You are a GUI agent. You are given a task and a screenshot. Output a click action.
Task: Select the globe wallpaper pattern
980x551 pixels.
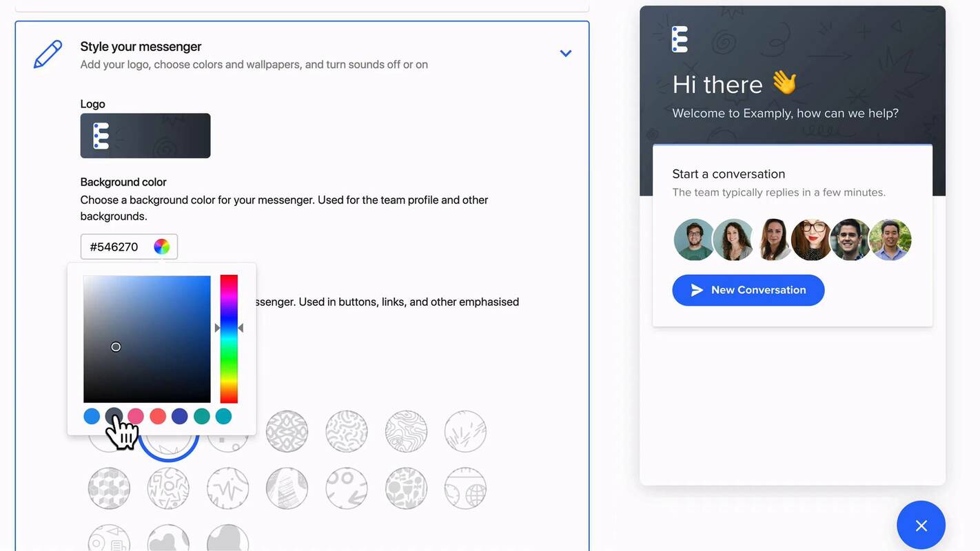(466, 489)
